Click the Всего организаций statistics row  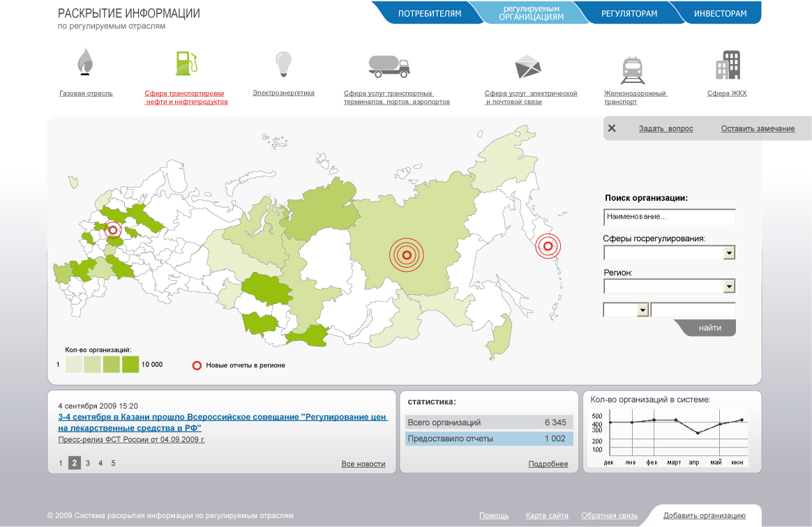[489, 422]
